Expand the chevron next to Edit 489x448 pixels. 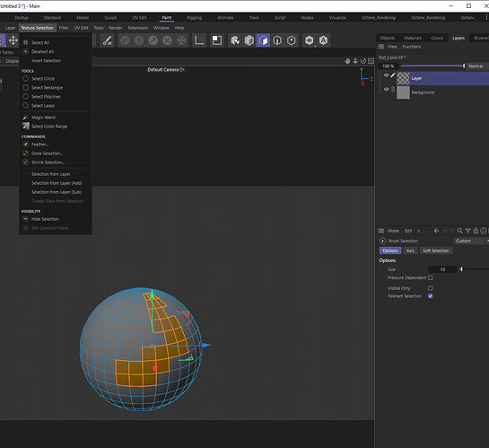(x=418, y=231)
